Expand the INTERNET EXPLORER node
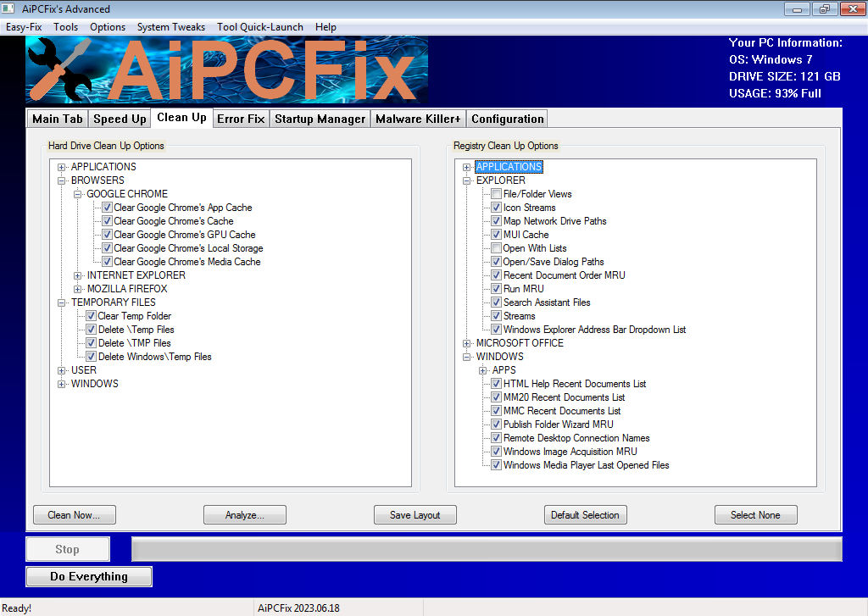 coord(77,275)
